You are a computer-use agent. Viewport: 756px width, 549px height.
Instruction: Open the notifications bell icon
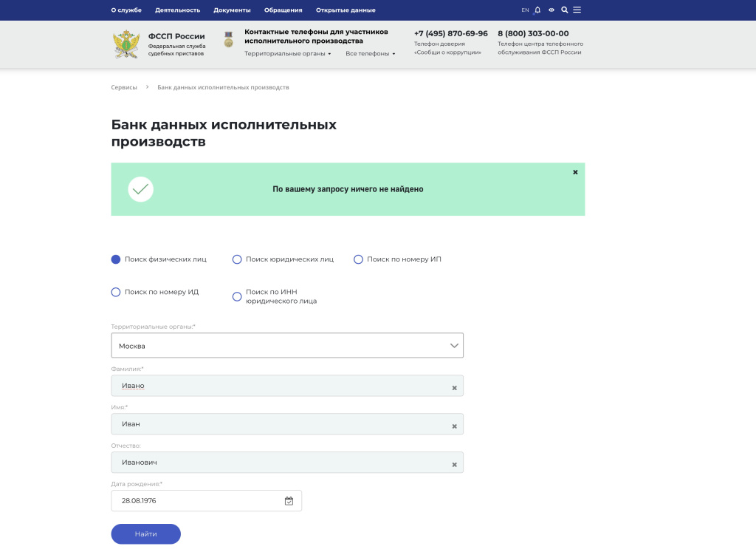[537, 10]
